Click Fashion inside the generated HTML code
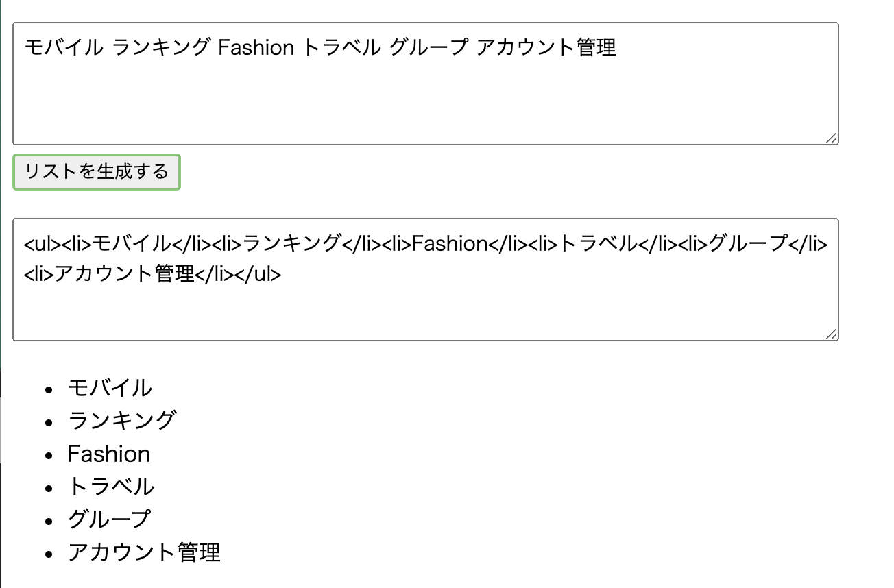The width and height of the screenshot is (894, 588). (449, 243)
